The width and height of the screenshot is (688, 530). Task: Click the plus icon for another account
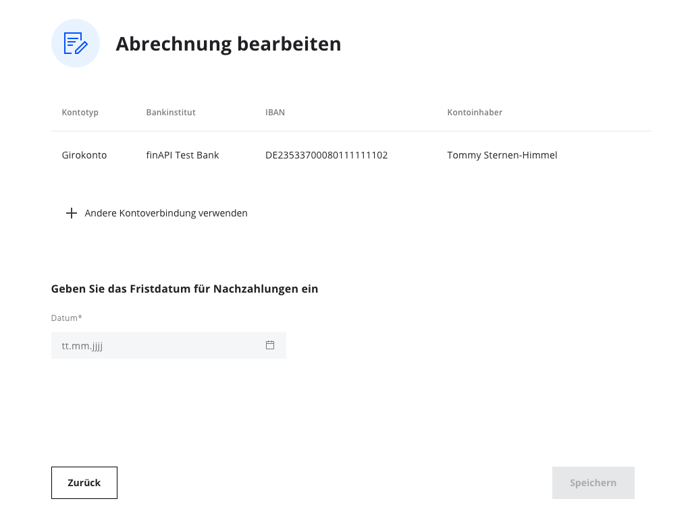pyautogui.click(x=71, y=213)
